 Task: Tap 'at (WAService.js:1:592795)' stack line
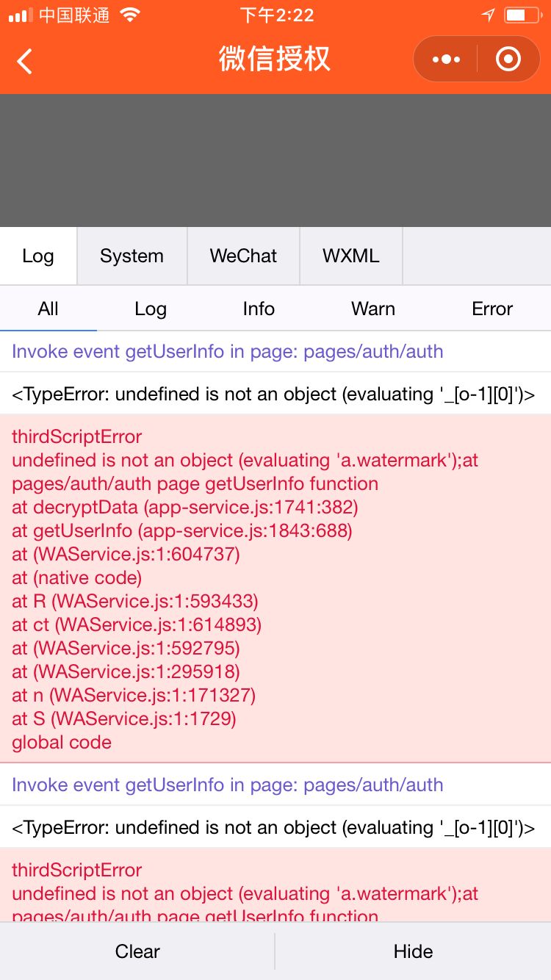[x=126, y=648]
